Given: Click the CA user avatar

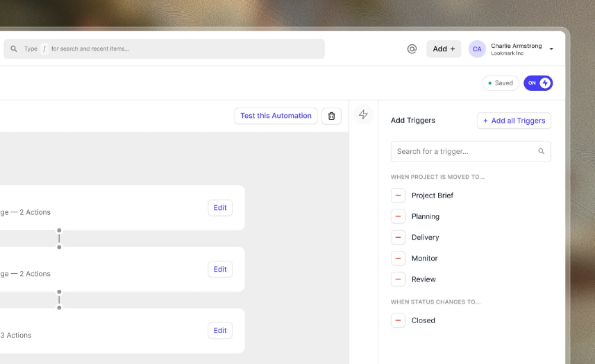Looking at the screenshot, I should click(477, 49).
